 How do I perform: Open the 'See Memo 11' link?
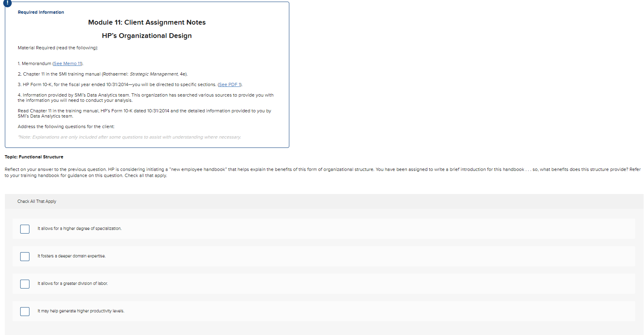click(68, 63)
